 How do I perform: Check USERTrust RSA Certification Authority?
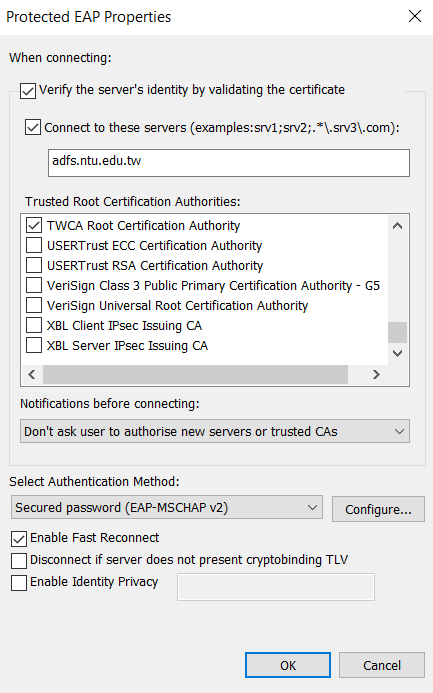click(x=34, y=265)
